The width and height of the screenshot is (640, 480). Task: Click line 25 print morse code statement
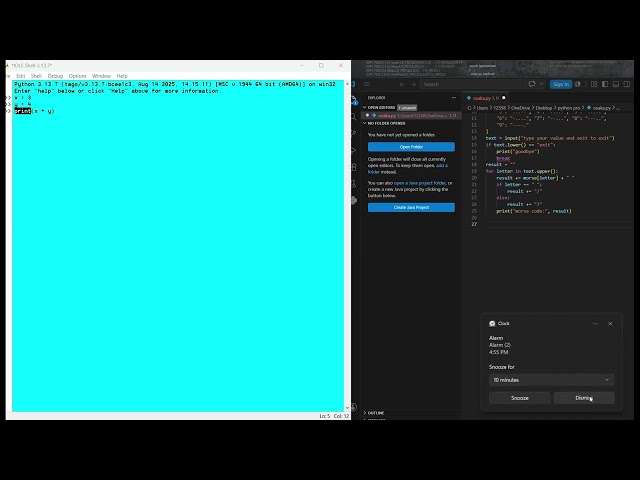(534, 211)
